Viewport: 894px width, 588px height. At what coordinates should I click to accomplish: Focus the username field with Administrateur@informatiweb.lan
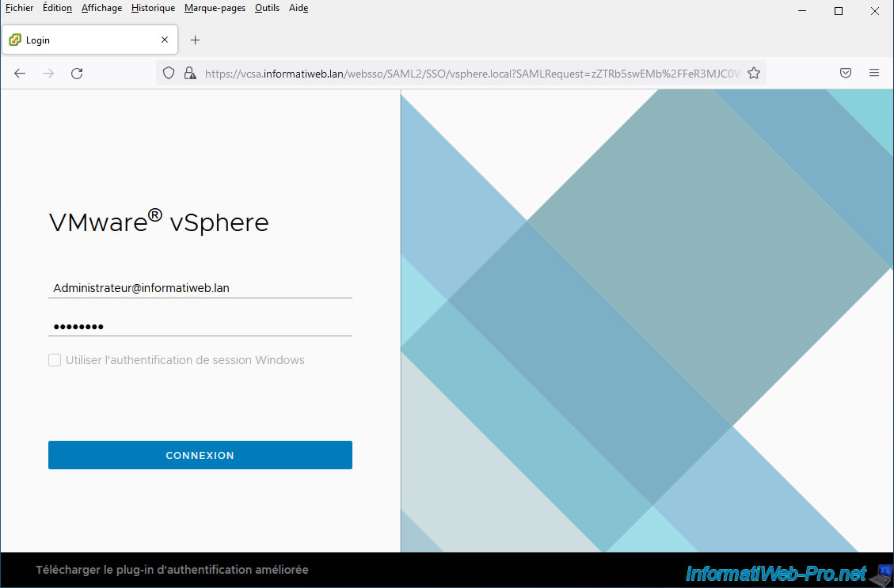200,288
